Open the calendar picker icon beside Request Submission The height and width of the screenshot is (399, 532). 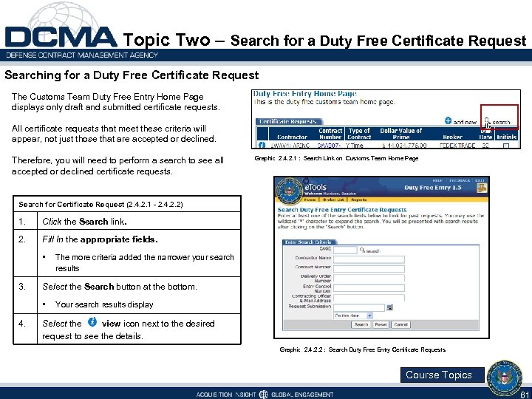(389, 307)
